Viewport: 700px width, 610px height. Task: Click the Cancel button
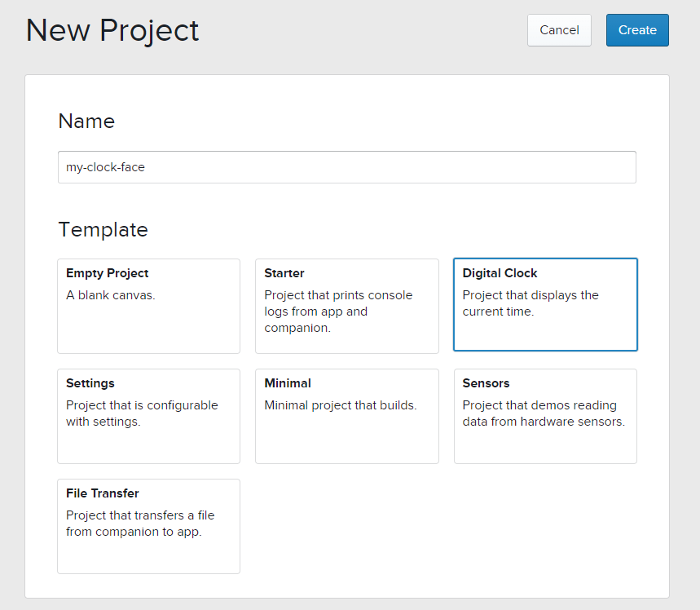point(559,30)
